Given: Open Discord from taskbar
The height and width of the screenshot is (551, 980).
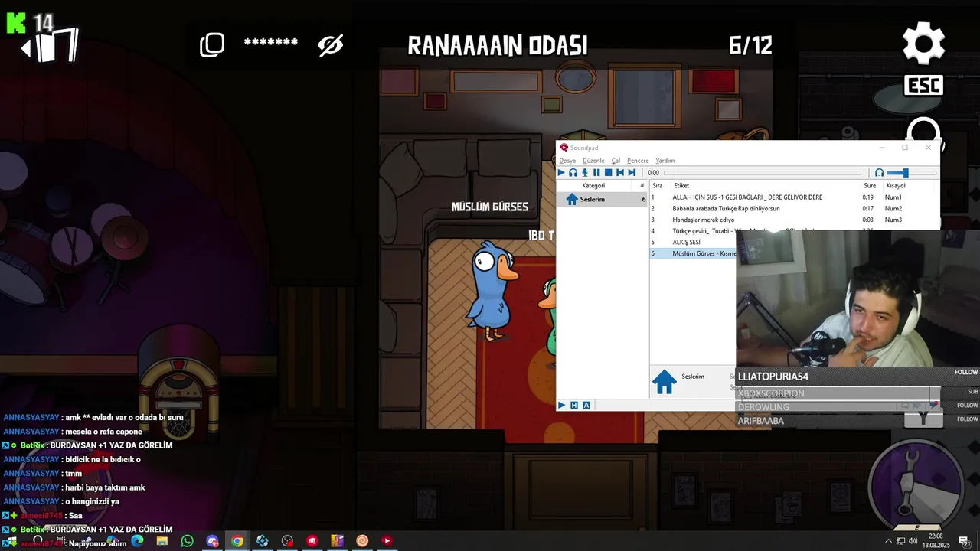Looking at the screenshot, I should (212, 541).
